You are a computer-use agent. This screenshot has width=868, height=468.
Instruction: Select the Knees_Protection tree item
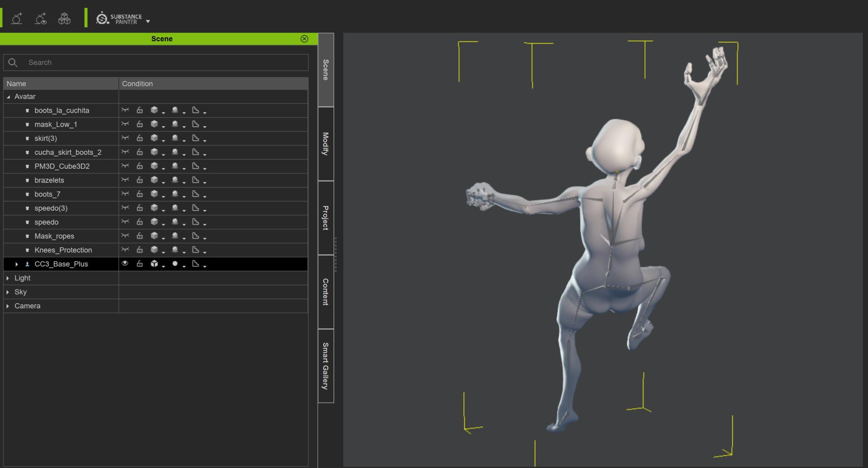[63, 250]
